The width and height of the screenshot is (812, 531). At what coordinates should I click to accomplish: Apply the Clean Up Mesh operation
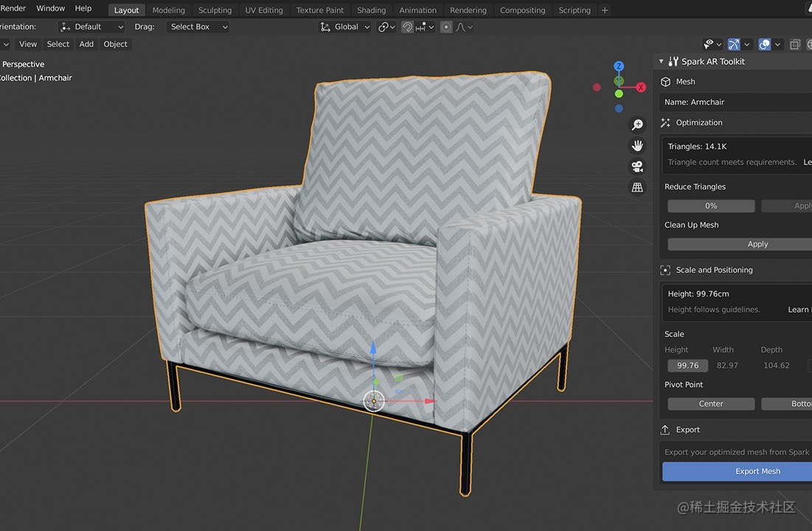(x=757, y=243)
